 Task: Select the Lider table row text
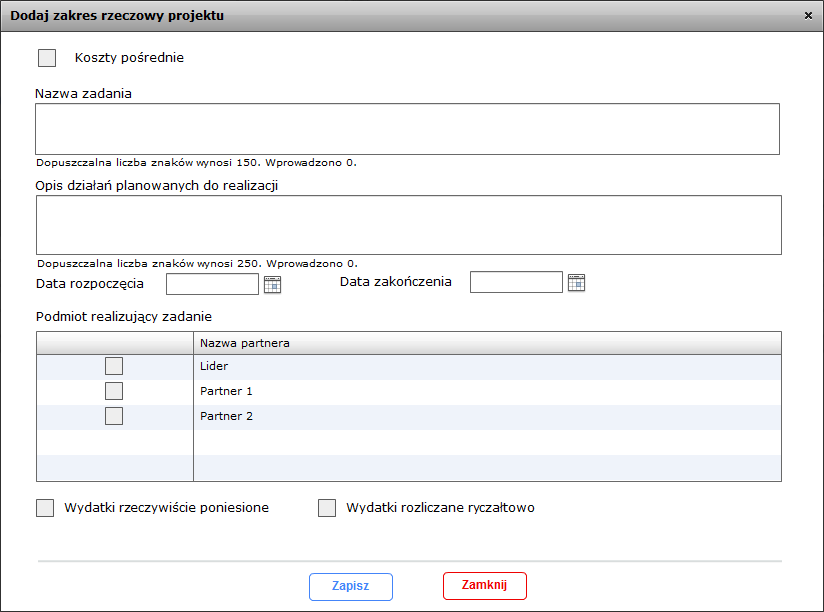[214, 366]
